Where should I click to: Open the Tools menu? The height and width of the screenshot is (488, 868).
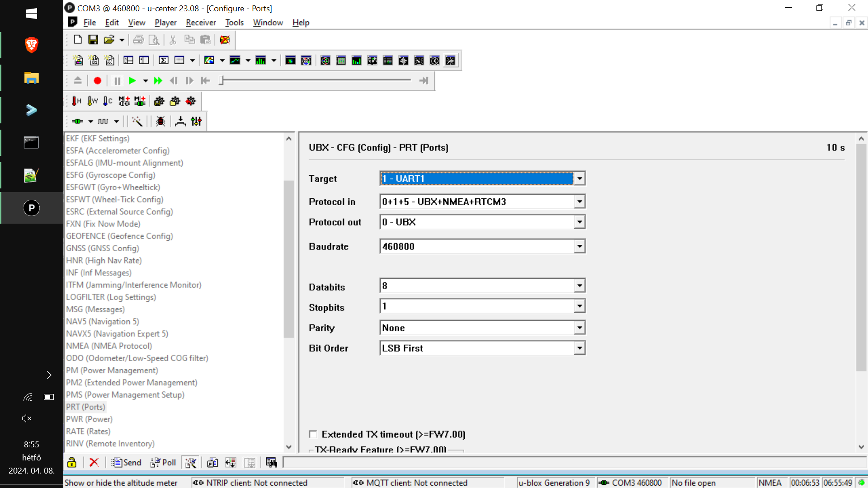(234, 22)
